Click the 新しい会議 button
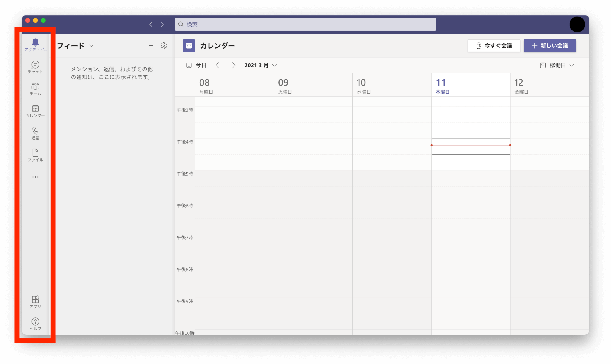 [x=550, y=46]
